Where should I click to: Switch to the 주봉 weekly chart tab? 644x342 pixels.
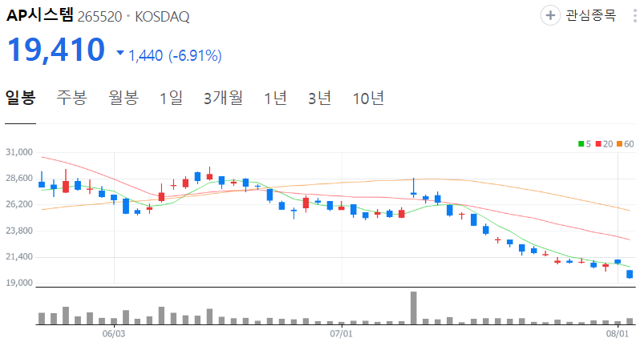click(72, 99)
